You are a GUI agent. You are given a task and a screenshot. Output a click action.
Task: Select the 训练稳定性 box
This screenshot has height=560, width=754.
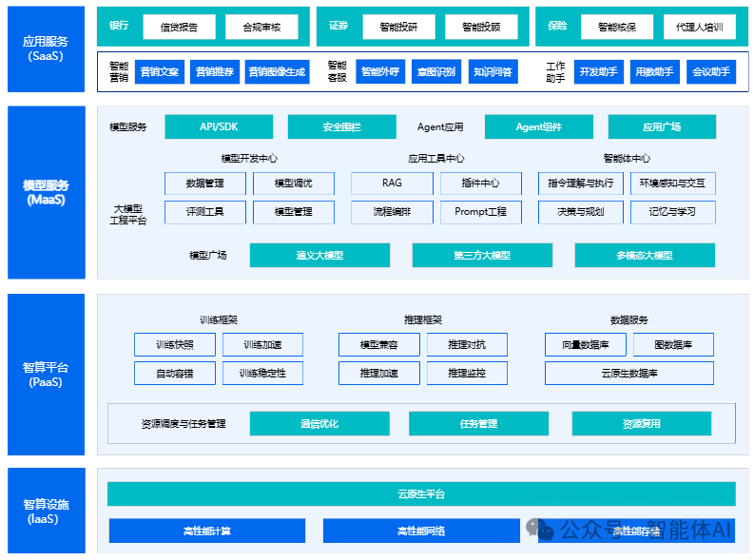(263, 374)
